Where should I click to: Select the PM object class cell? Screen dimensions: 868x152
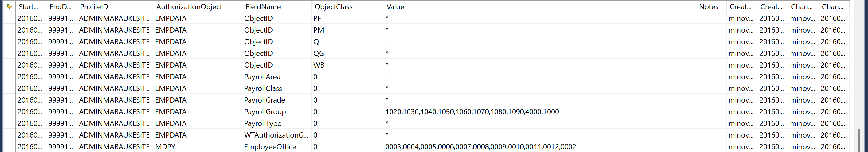tap(318, 30)
